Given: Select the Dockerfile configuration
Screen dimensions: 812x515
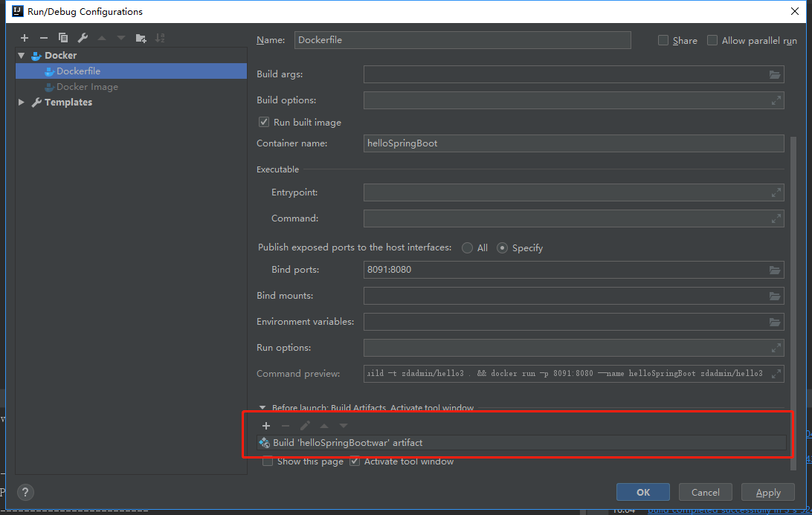Looking at the screenshot, I should coord(131,71).
